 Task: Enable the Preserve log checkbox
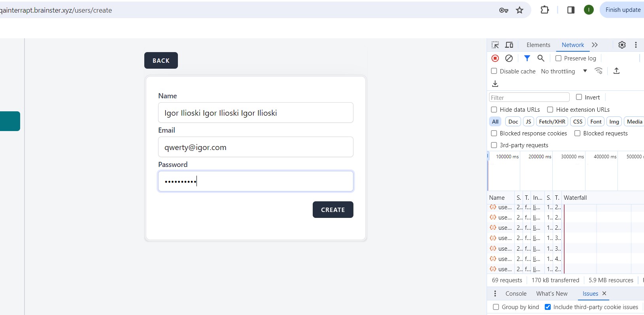coord(559,58)
